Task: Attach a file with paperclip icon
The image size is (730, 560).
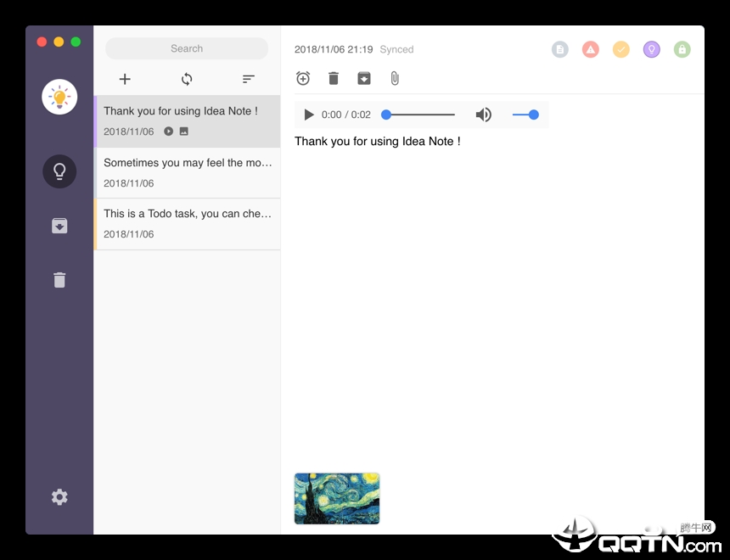Action: click(395, 78)
